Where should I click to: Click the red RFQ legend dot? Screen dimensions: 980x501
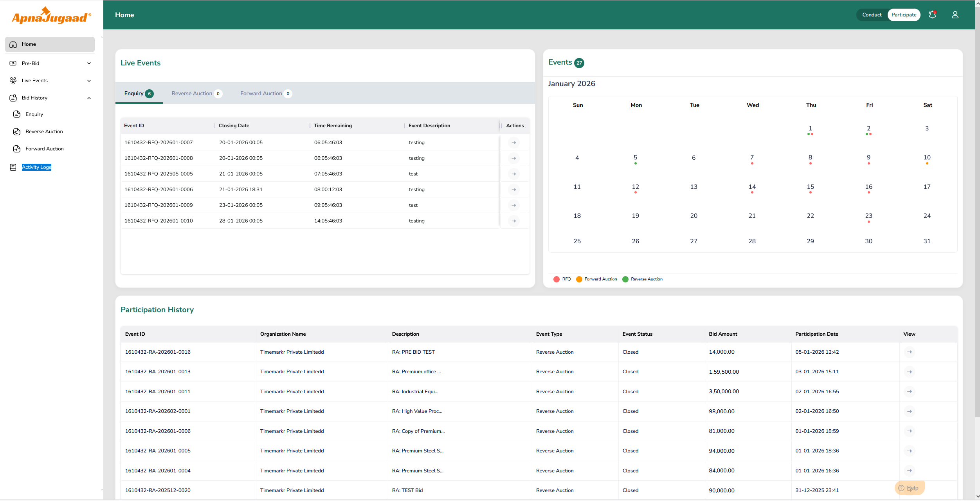point(556,279)
